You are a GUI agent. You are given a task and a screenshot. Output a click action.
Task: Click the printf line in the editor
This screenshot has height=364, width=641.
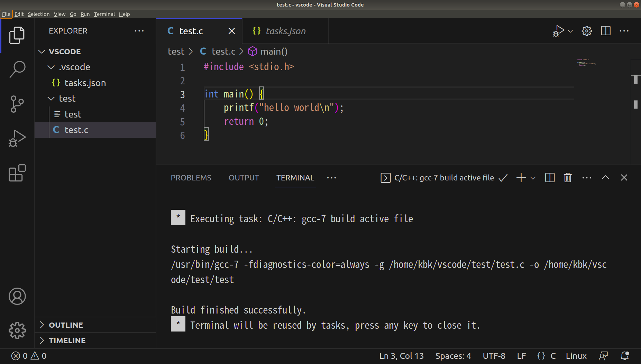[x=284, y=108]
